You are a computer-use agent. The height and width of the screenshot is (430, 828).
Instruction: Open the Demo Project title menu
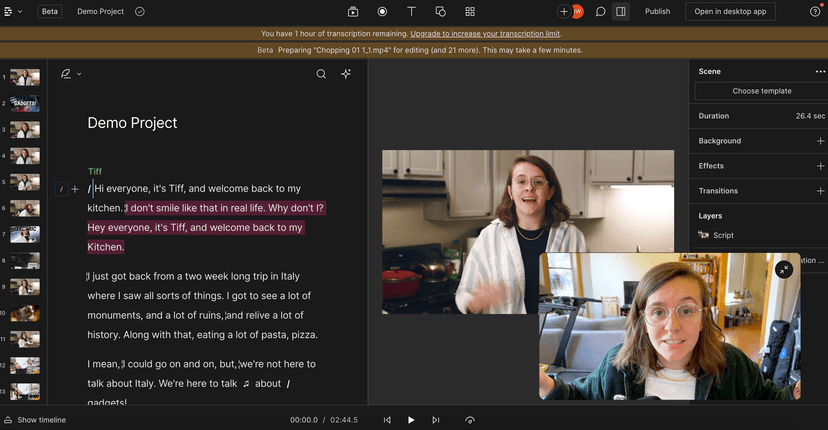[x=100, y=12]
